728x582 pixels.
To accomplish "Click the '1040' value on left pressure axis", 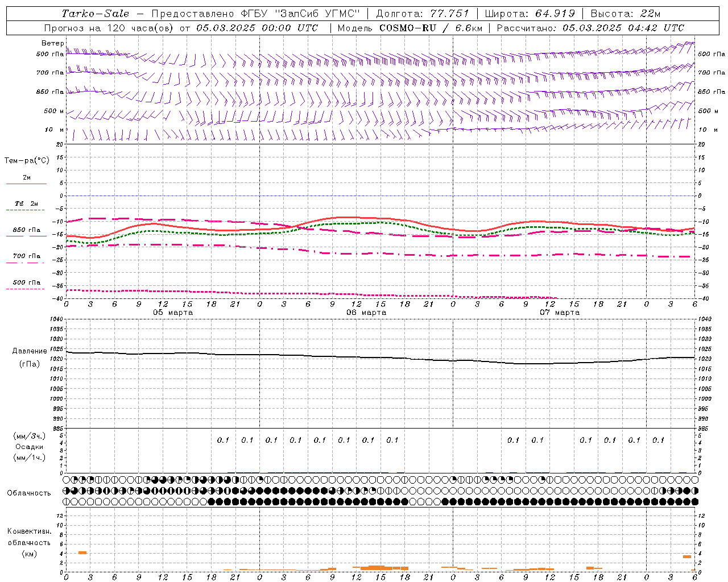I will click(x=57, y=319).
